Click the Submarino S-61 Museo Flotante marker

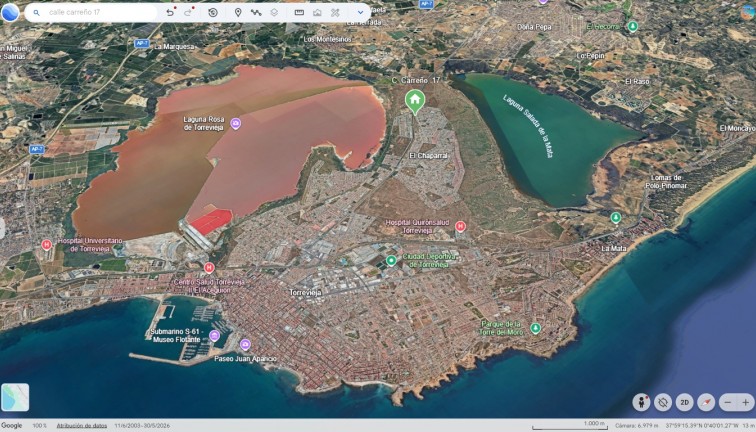coord(215,336)
